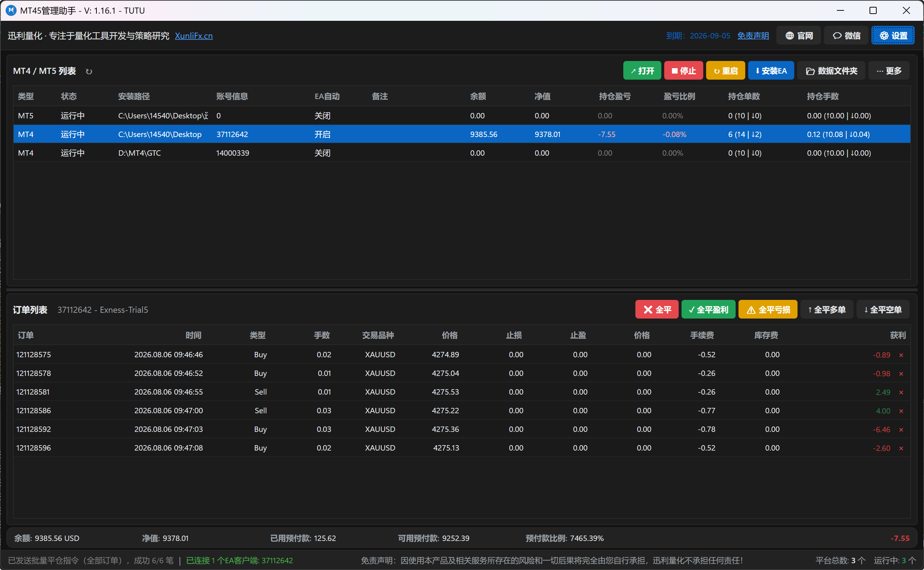Image resolution: width=924 pixels, height=570 pixels.
Task: Open the 设置 settings button
Action: 893,36
